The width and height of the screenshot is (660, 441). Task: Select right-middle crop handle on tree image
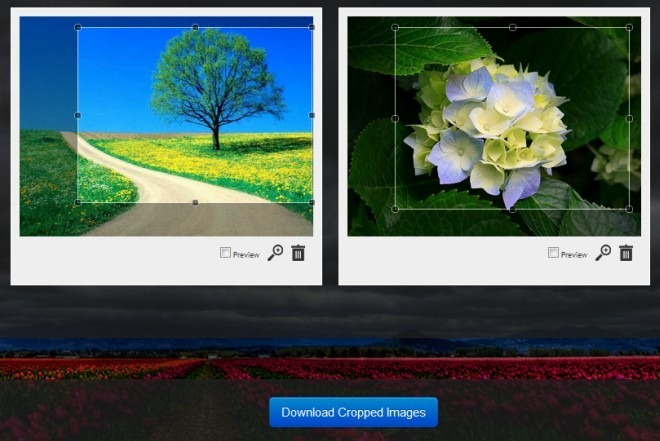point(311,115)
